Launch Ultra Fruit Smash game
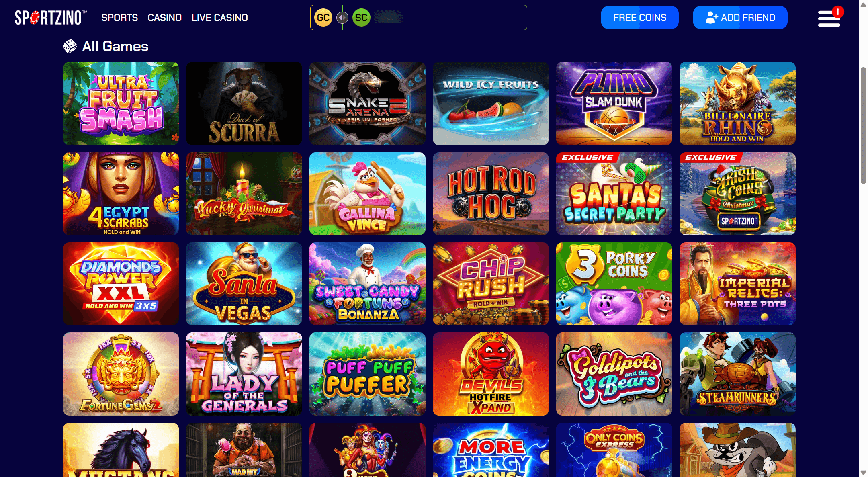This screenshot has height=477, width=868. pos(121,103)
